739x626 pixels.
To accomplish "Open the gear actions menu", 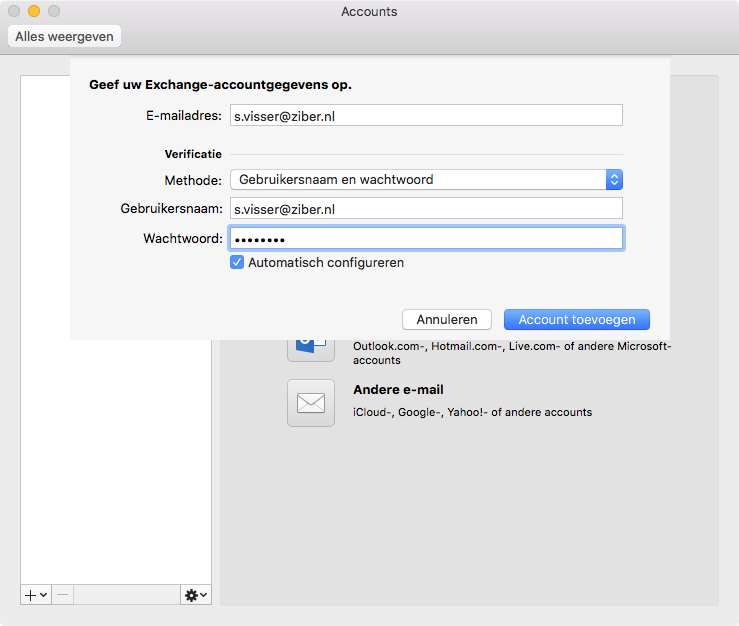I will 196,595.
